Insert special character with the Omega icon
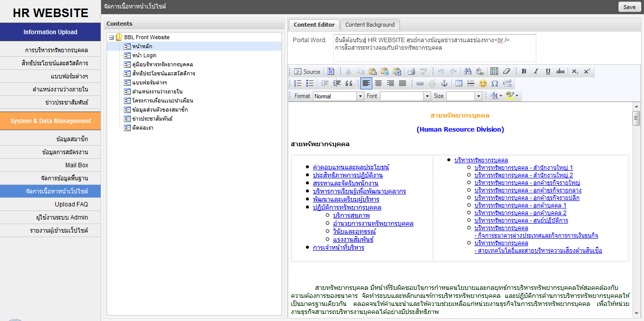The image size is (644, 321). pyautogui.click(x=495, y=83)
